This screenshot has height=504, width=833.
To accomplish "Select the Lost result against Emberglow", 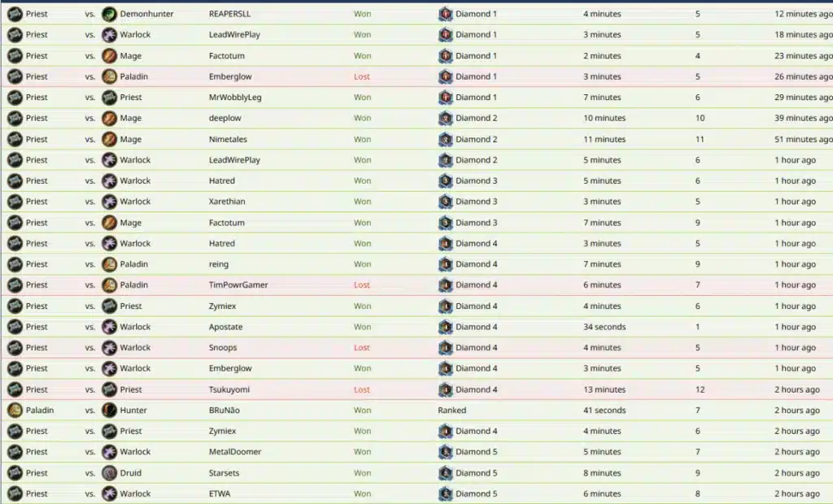I will pyautogui.click(x=362, y=76).
